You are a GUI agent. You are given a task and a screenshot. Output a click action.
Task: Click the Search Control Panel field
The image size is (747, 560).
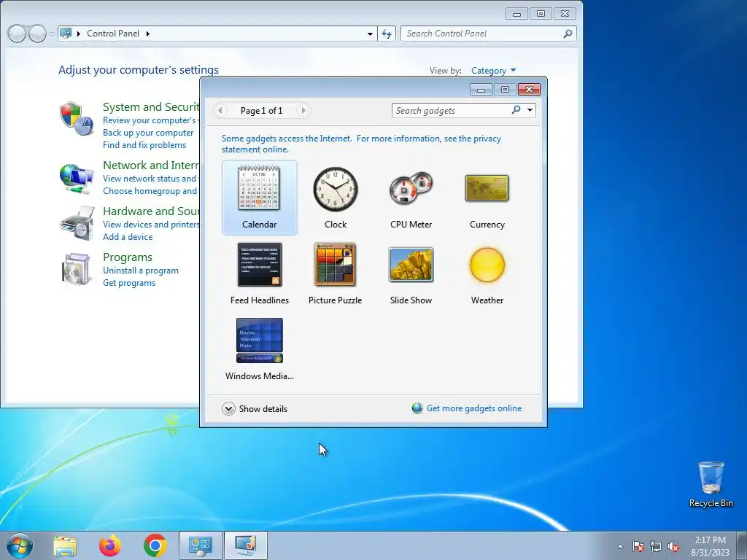[x=482, y=34]
